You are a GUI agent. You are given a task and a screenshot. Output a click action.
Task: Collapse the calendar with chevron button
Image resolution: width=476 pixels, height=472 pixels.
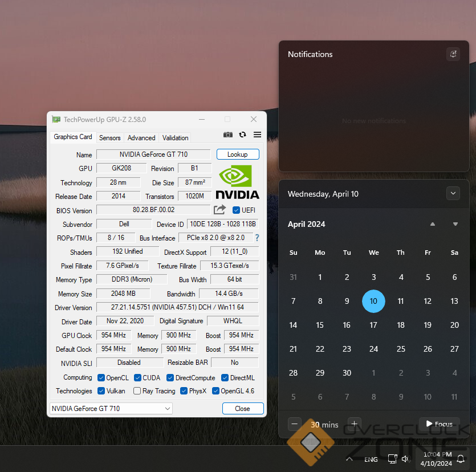click(x=453, y=193)
